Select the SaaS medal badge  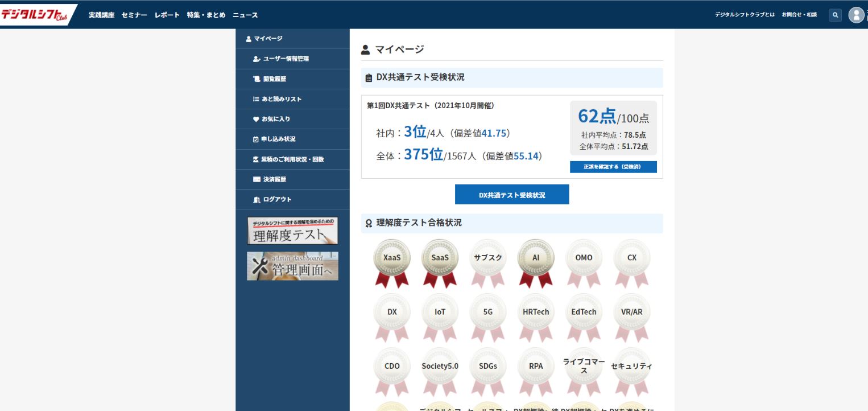(440, 258)
